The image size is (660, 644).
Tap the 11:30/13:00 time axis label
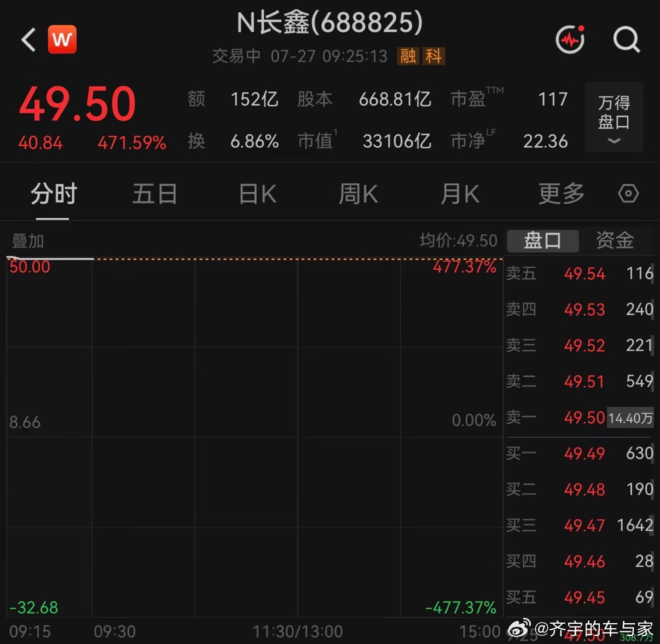298,632
